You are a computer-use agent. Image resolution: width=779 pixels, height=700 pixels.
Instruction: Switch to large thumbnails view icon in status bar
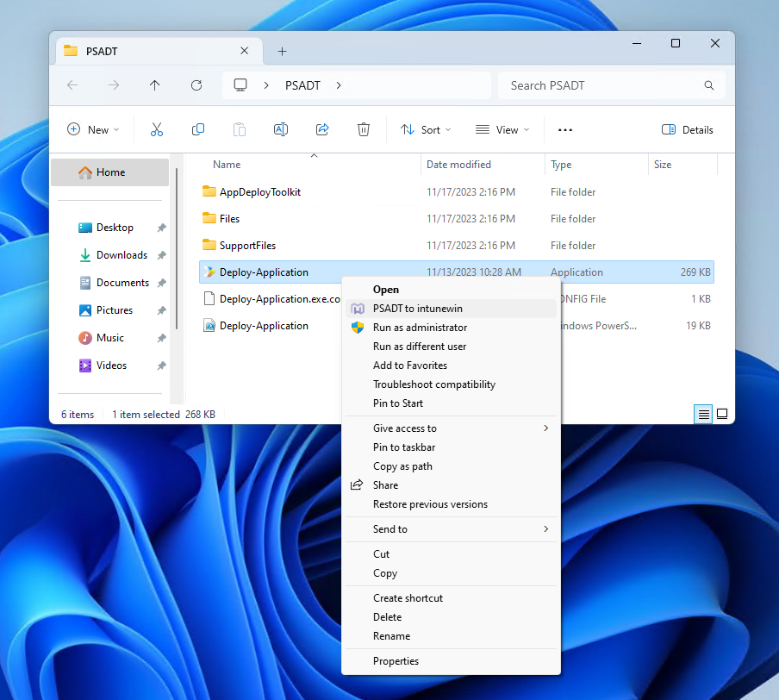pos(722,414)
